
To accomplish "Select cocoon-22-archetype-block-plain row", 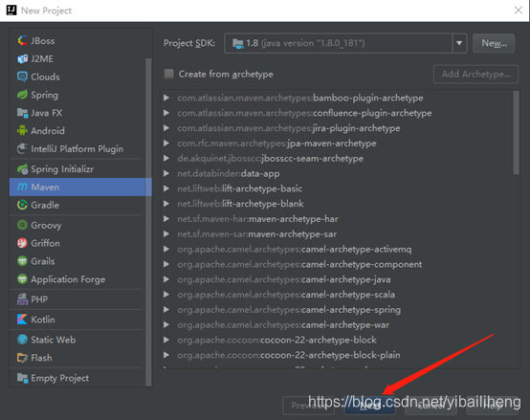I will tap(337, 355).
